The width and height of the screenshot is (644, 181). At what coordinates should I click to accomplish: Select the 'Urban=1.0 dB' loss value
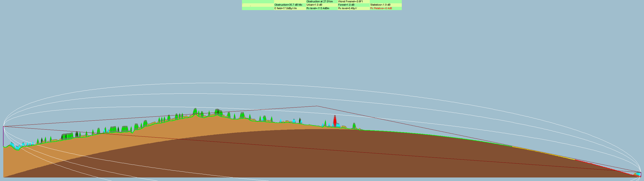tap(314, 5)
